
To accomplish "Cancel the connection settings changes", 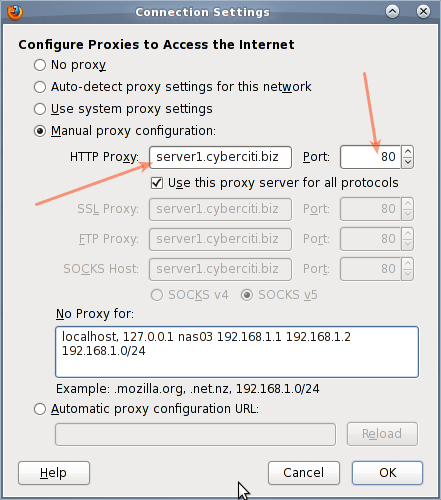I will coord(304,473).
